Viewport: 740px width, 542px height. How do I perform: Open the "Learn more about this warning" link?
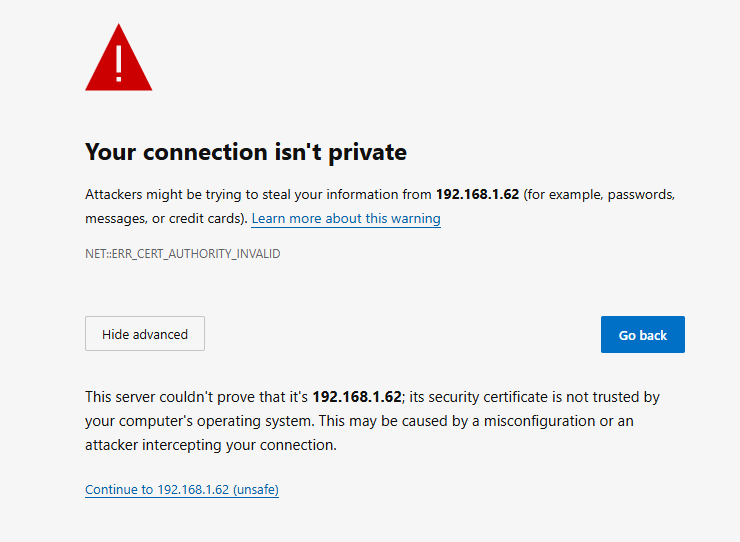tap(346, 218)
